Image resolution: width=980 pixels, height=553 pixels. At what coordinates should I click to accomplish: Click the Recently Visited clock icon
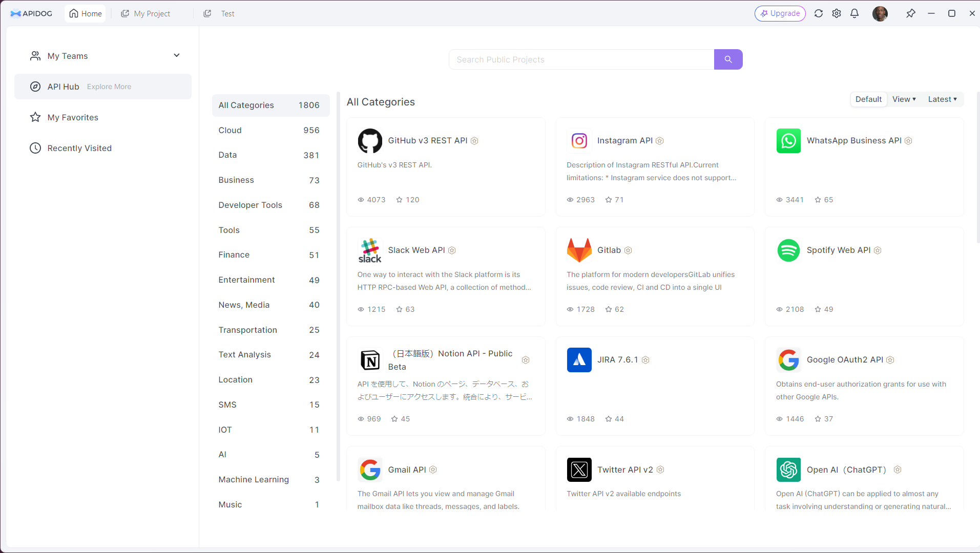(35, 148)
